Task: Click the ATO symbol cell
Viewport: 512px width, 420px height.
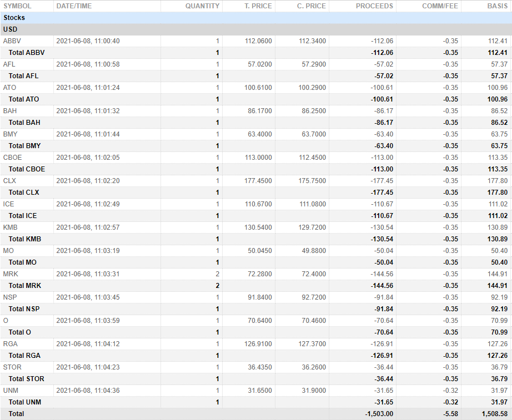Action: click(9, 88)
